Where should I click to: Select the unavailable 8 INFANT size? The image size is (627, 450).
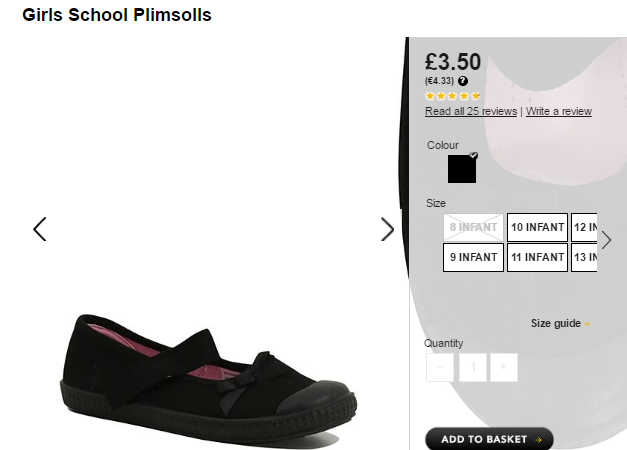point(473,227)
